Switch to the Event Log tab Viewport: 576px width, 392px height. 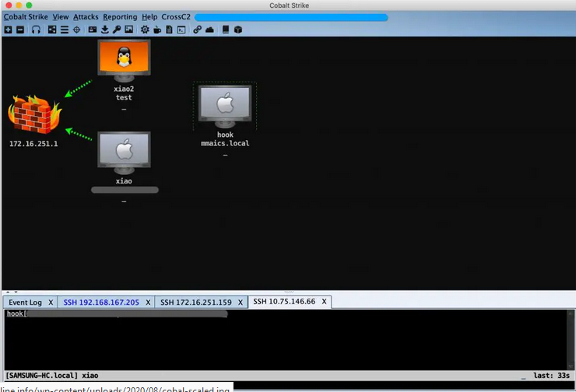pyautogui.click(x=26, y=302)
